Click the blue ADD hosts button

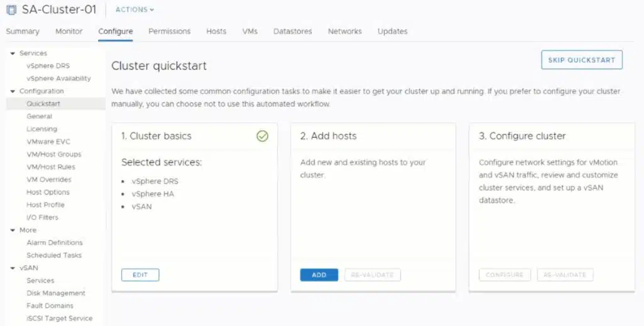(x=319, y=275)
